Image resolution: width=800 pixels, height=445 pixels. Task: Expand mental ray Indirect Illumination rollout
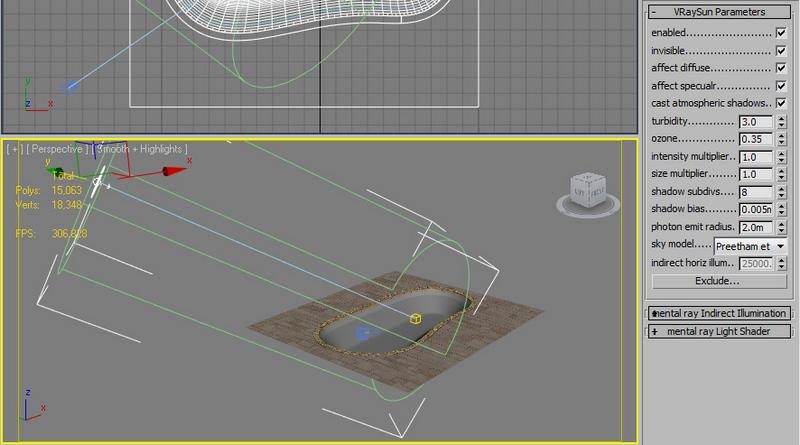(717, 313)
